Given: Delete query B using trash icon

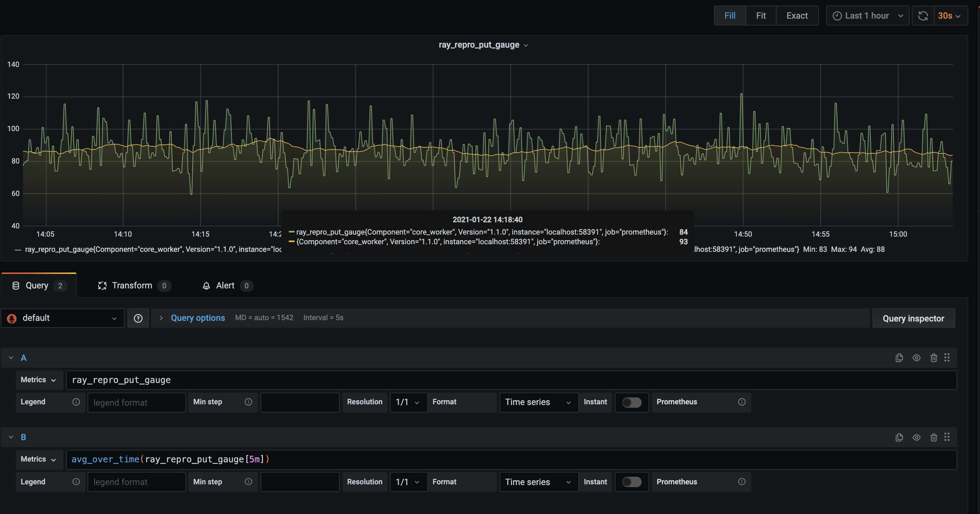Looking at the screenshot, I should tap(933, 437).
